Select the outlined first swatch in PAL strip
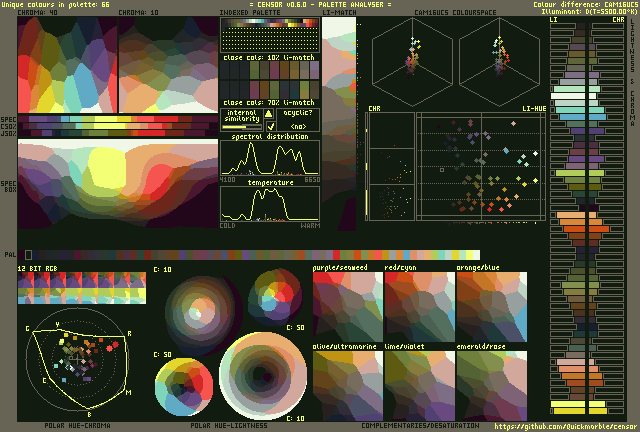Viewport: 640px width, 432px height. [28, 255]
